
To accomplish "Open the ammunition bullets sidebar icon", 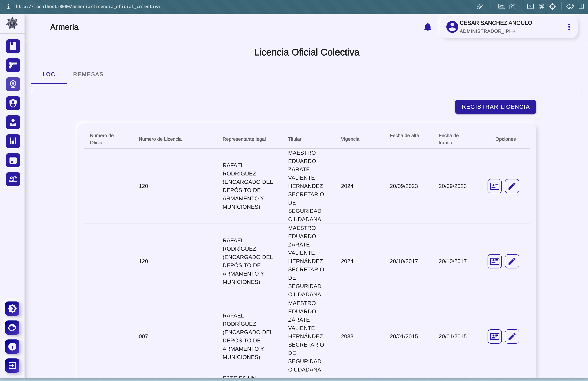I will point(13,141).
